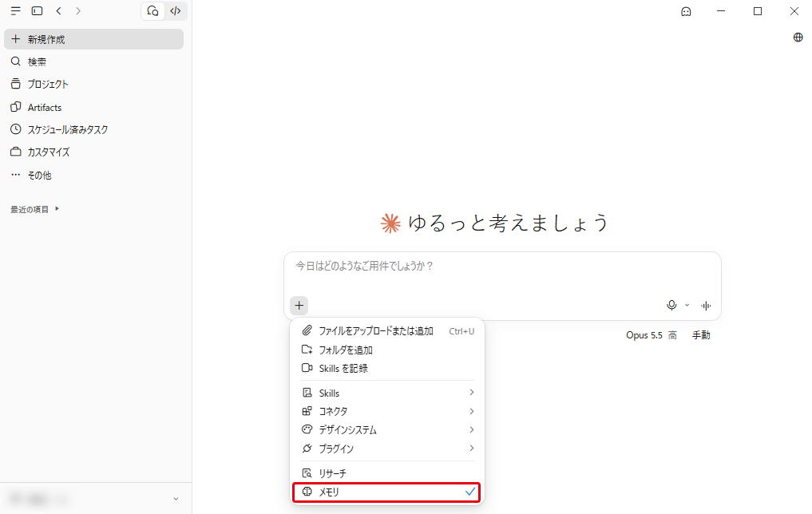Open スケジュール済みタスク in sidebar
The image size is (812, 514).
tap(93, 129)
